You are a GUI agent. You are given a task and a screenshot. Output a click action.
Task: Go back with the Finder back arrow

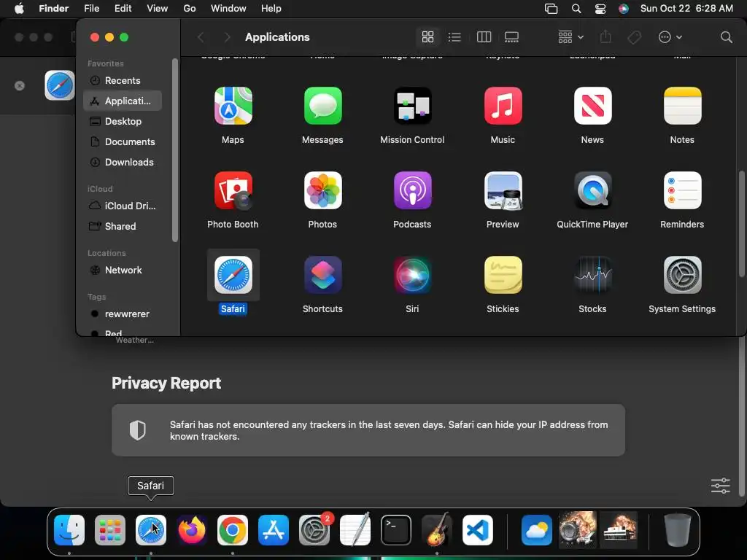pos(201,37)
